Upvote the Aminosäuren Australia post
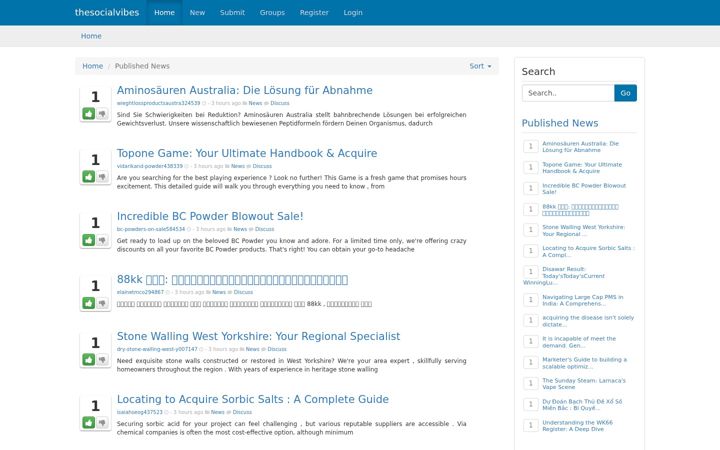Image resolution: width=720 pixels, height=450 pixels. (89, 113)
